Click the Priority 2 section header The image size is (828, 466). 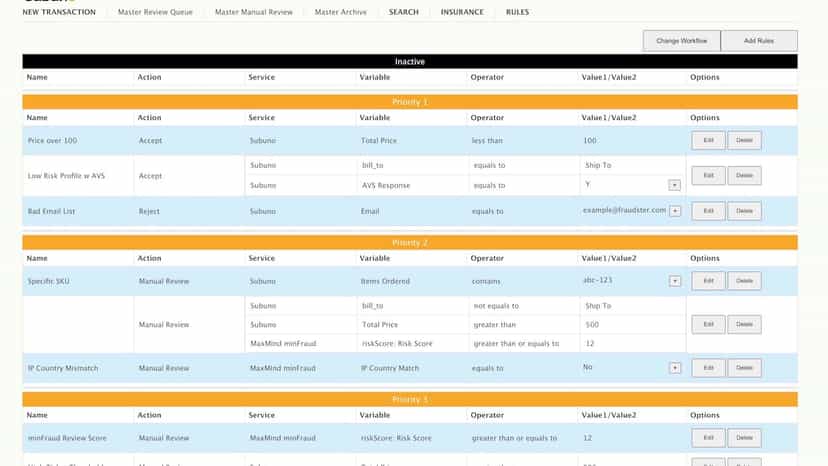click(410, 243)
